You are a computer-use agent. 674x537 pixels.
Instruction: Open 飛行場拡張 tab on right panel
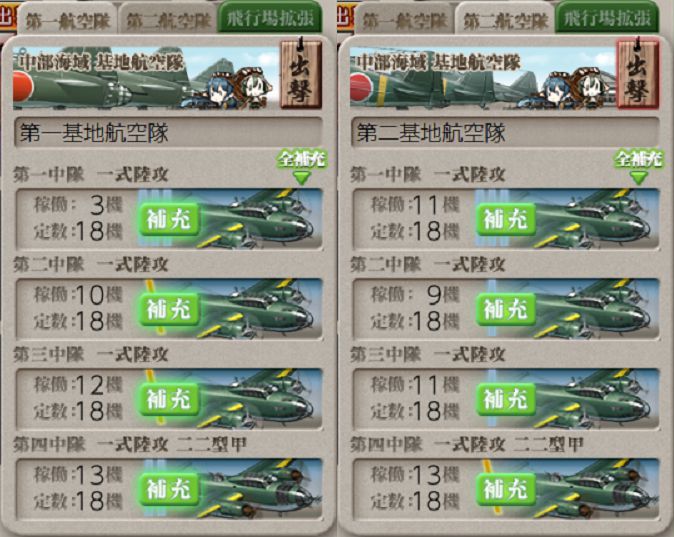coord(607,18)
